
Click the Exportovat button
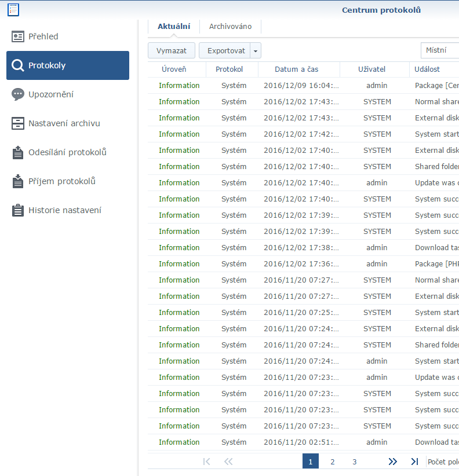point(225,51)
